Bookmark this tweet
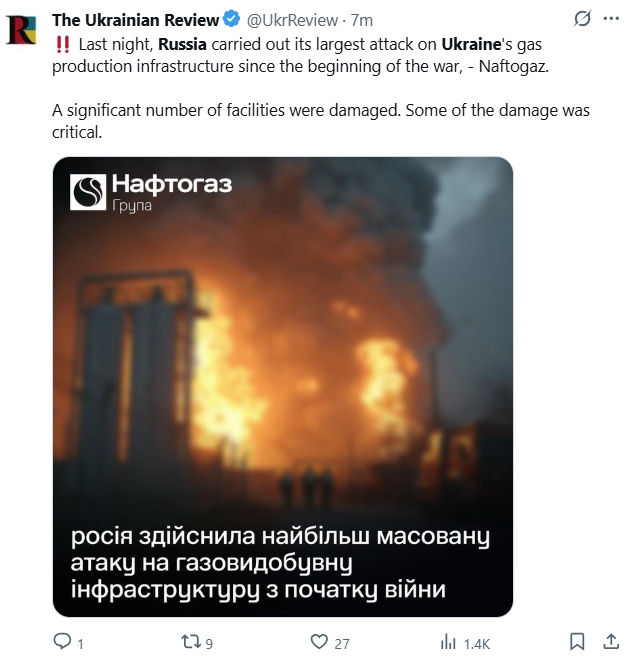 pos(577,642)
